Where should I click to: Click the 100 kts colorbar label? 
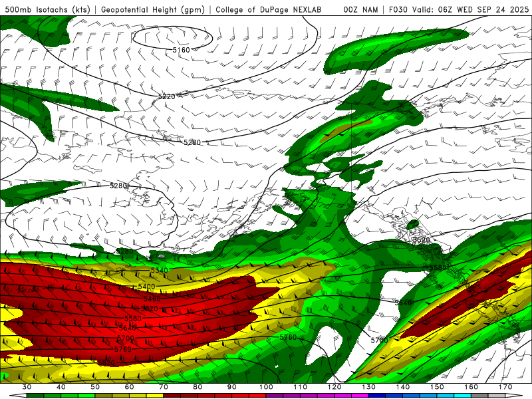266,387
